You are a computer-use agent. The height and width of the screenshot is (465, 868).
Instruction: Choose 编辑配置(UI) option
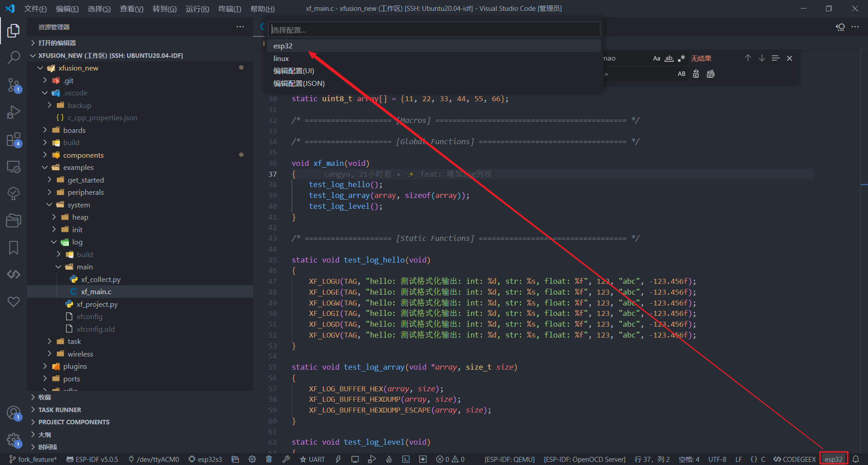434,71
